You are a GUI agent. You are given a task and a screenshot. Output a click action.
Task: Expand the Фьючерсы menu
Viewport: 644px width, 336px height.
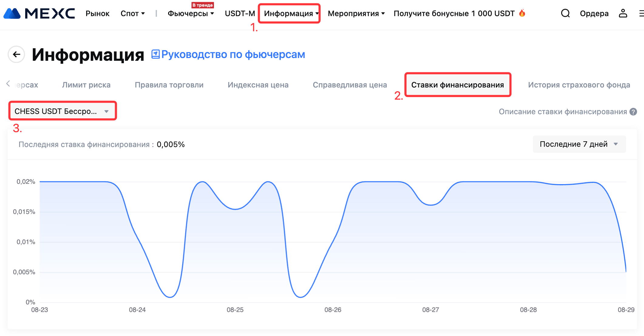[191, 13]
